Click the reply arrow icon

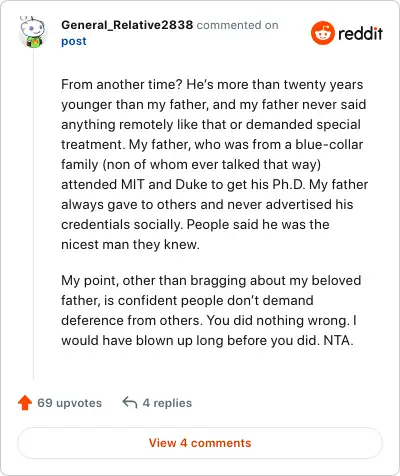pos(130,403)
